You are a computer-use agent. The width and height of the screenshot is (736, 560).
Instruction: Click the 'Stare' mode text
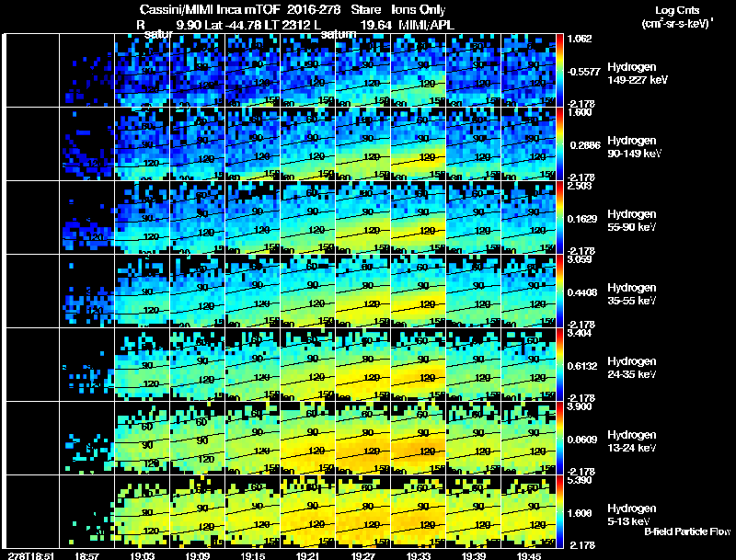(366, 9)
